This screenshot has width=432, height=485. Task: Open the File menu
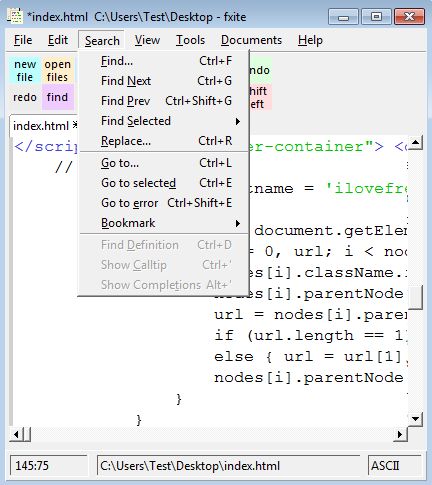click(23, 40)
